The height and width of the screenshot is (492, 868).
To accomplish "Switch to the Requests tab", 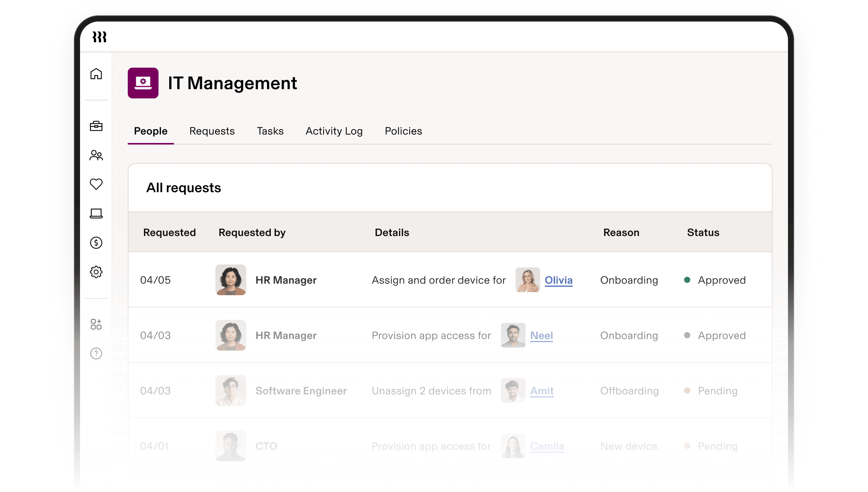I will point(212,131).
